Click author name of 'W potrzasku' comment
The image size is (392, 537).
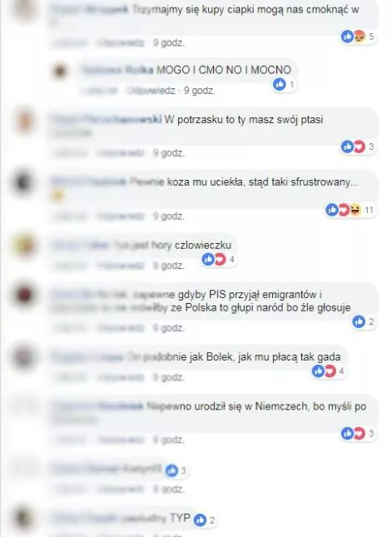pyautogui.click(x=107, y=120)
